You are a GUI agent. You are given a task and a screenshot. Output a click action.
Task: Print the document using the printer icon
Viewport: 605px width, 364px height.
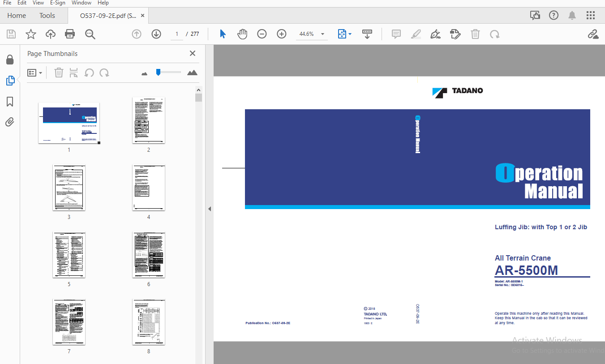click(x=70, y=34)
